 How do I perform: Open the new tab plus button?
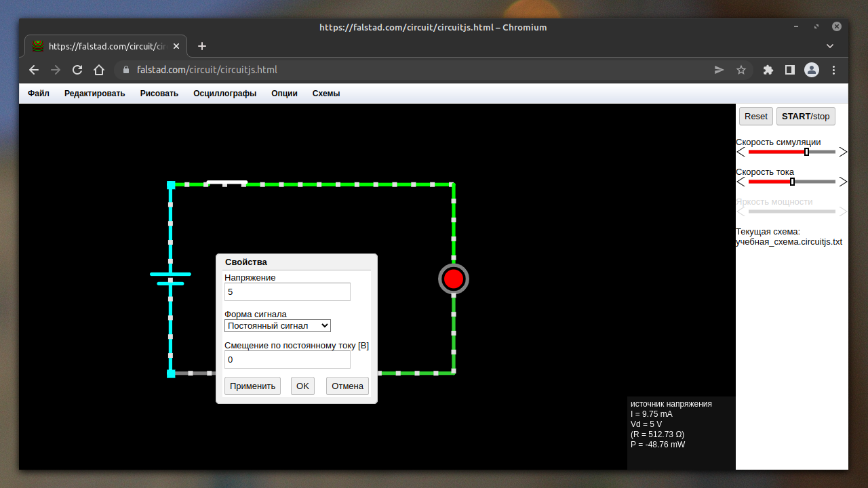point(201,46)
